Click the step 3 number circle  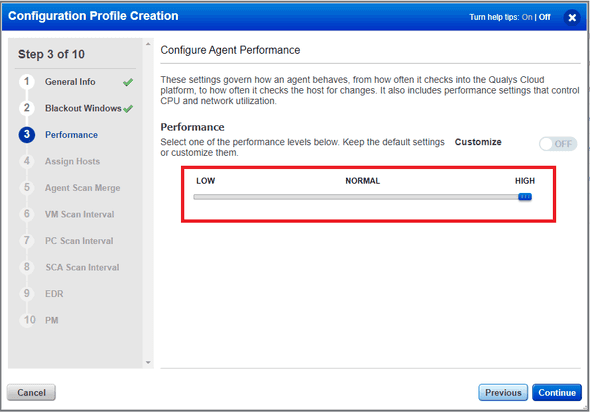(27, 134)
